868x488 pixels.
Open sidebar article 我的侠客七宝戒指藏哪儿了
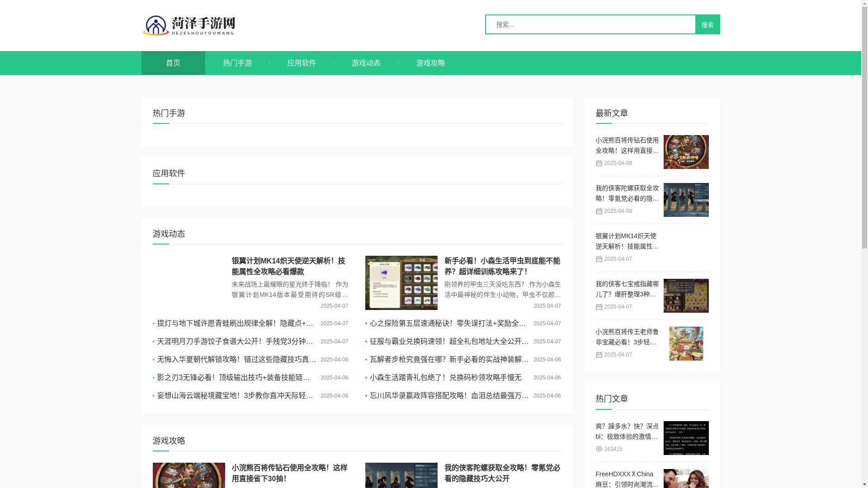coord(627,289)
